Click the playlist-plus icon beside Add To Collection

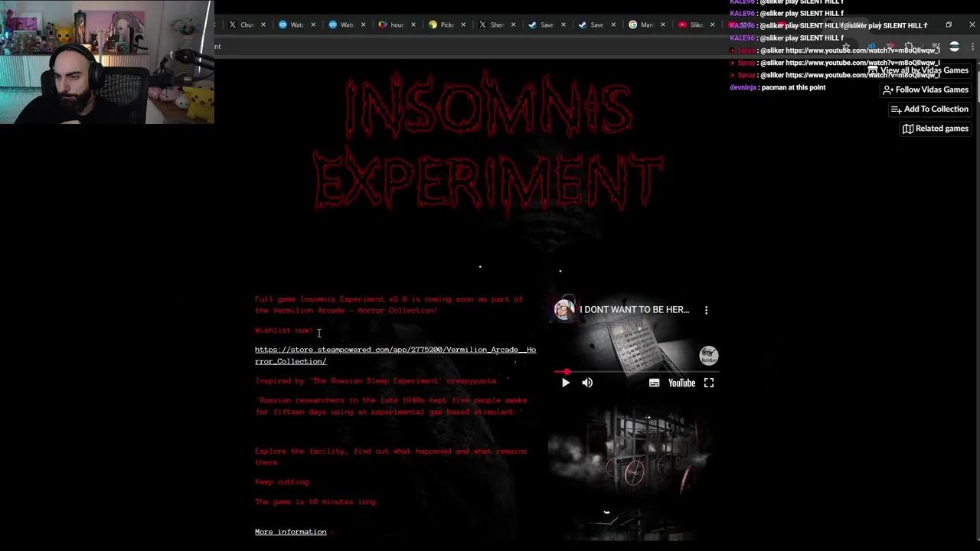click(896, 109)
